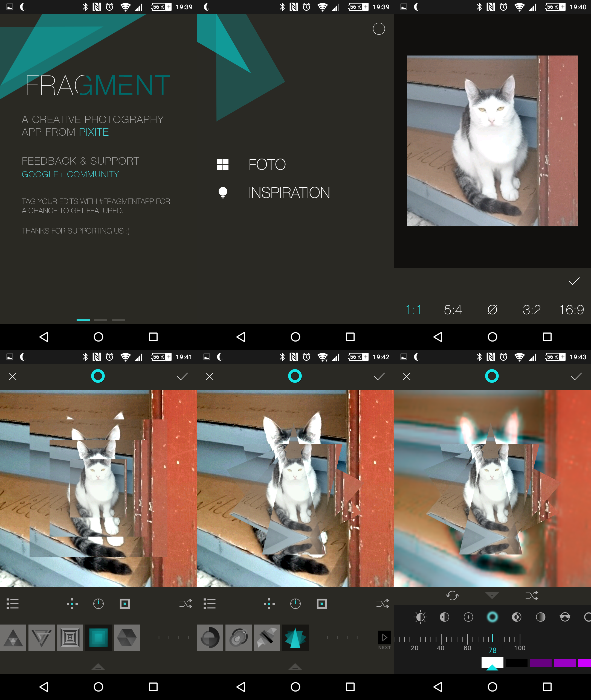591x700 pixels.
Task: Open the PIXITE link
Action: pos(94,132)
